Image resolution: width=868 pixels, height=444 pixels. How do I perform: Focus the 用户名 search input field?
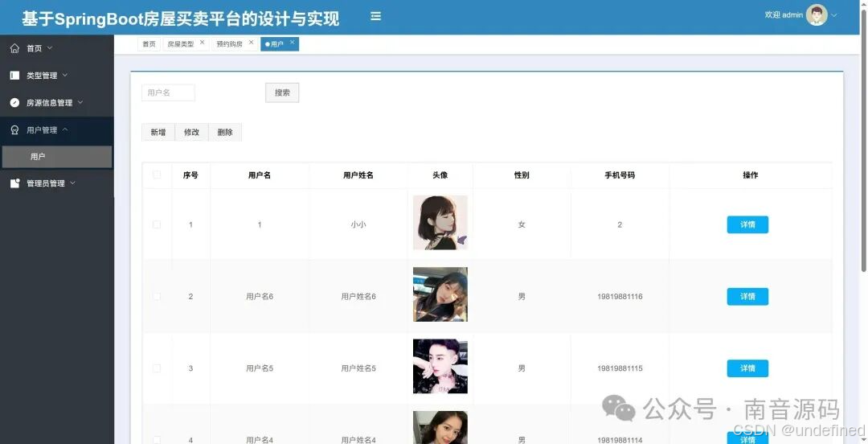[x=168, y=92]
